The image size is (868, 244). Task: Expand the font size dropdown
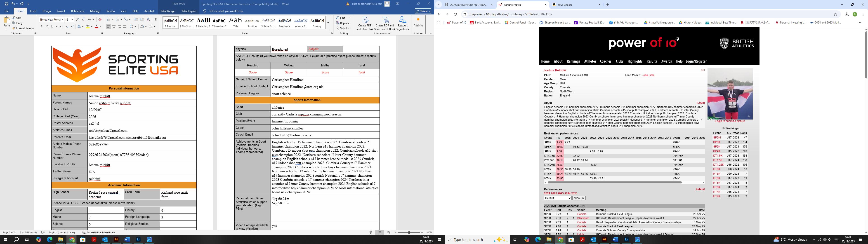coord(72,20)
